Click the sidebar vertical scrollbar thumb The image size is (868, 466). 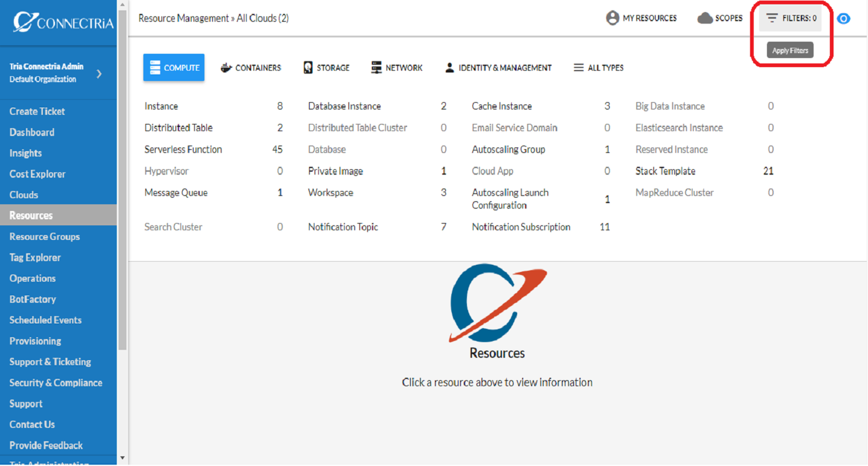tap(123, 180)
